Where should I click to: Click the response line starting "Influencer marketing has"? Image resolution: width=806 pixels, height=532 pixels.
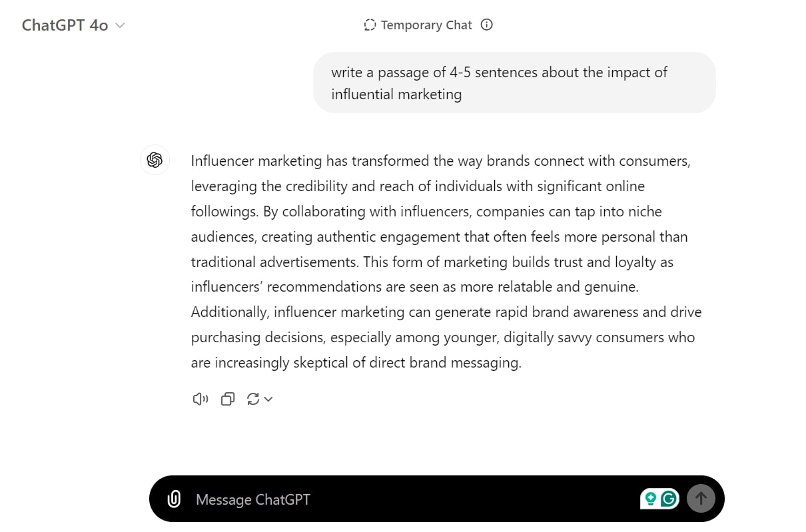coord(440,161)
